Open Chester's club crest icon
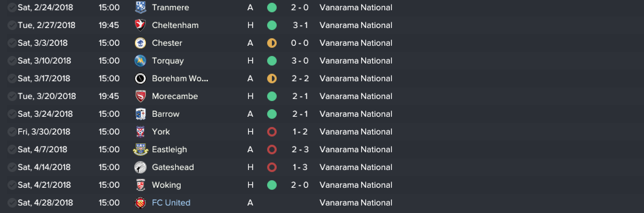The width and height of the screenshot is (644, 213). pyautogui.click(x=140, y=43)
